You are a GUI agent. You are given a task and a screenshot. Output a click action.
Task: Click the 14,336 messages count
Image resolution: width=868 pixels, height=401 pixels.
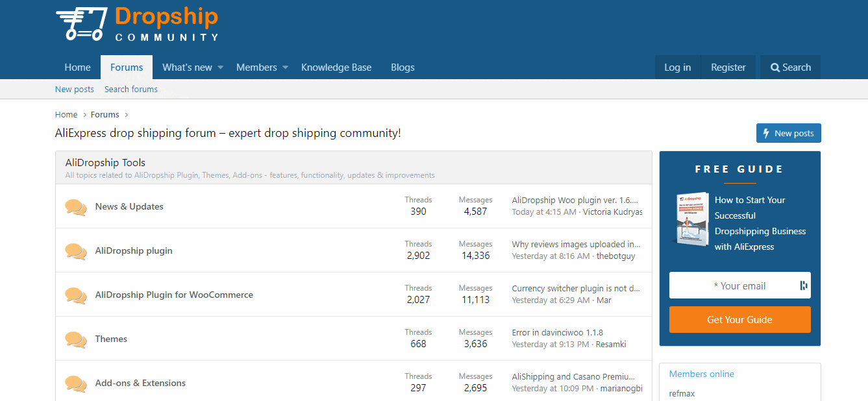click(476, 256)
